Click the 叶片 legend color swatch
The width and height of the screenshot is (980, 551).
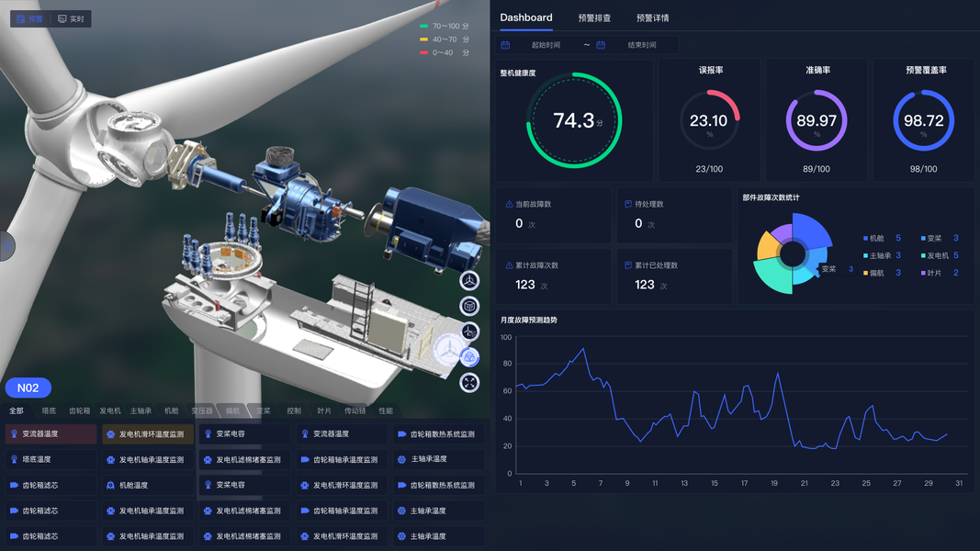pos(923,273)
